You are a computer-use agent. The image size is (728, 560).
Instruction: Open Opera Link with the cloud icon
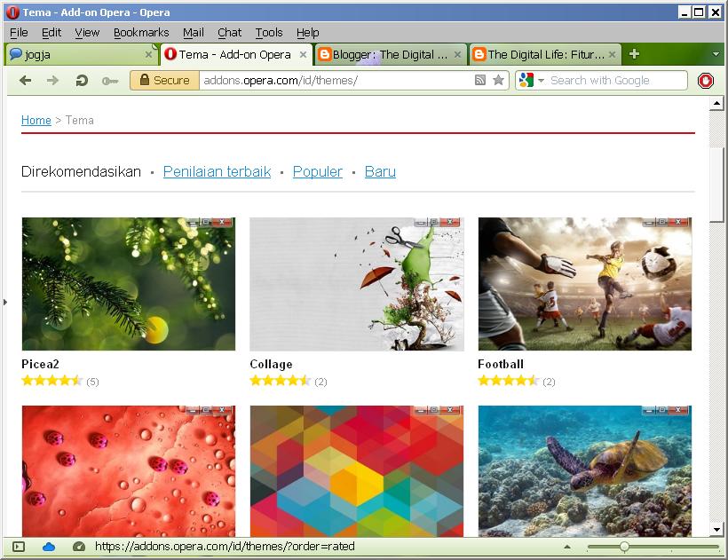pyautogui.click(x=49, y=547)
